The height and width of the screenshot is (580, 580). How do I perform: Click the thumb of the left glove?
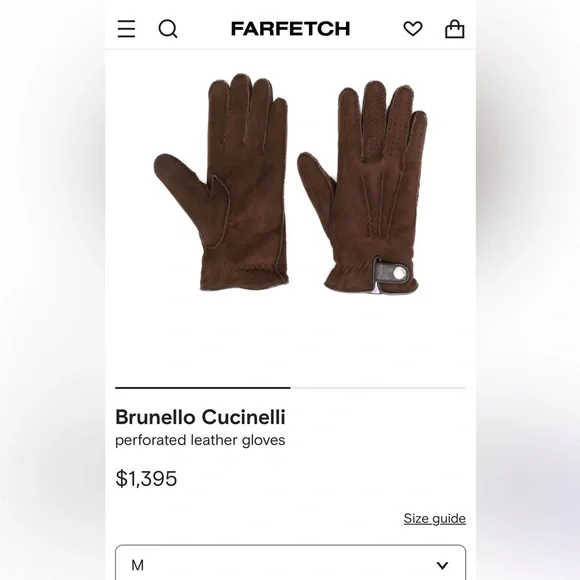181,185
